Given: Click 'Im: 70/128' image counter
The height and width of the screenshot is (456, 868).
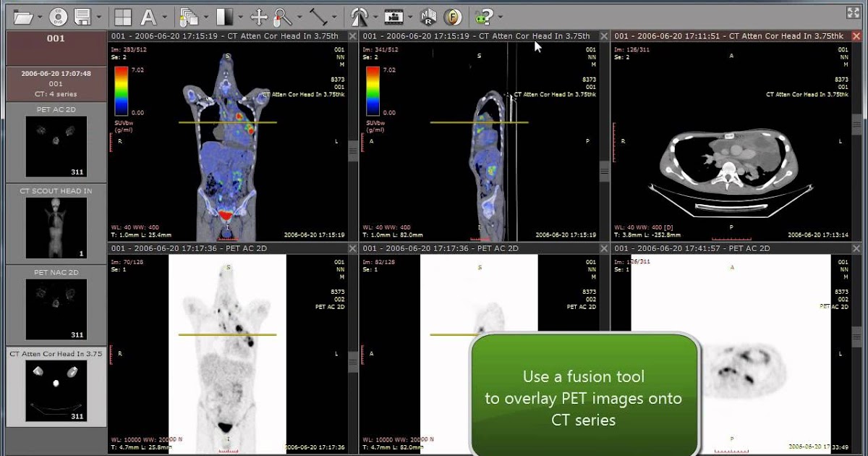Looking at the screenshot, I should pos(127,261).
